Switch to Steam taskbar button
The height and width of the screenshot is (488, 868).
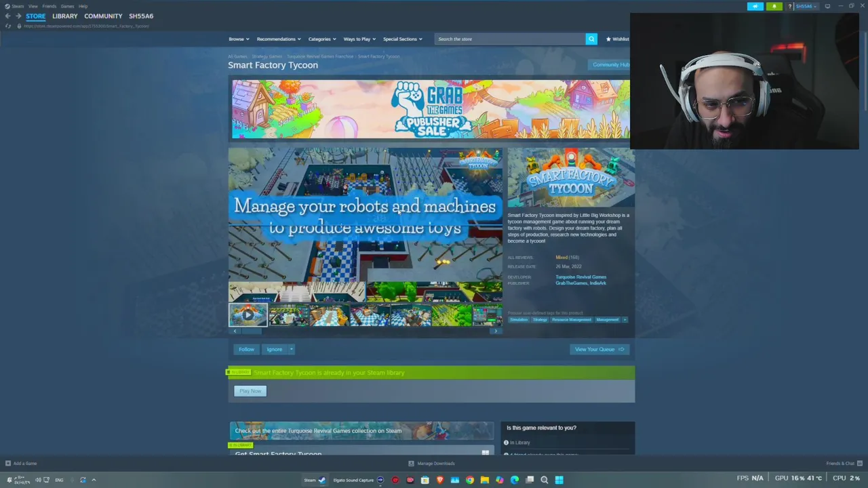tap(315, 480)
